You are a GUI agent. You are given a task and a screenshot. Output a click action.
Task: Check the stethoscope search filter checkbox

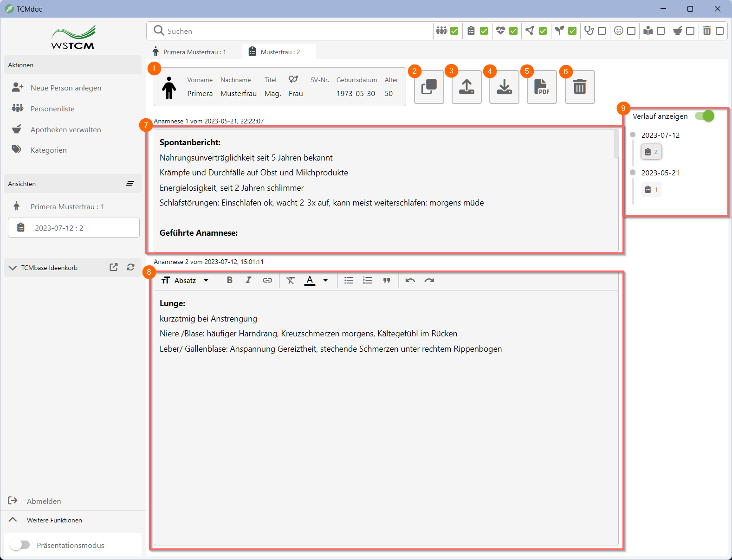point(602,31)
